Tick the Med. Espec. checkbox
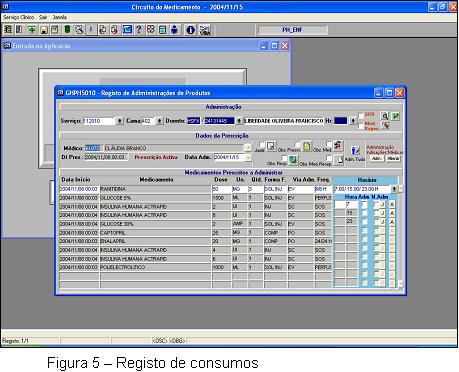Screen dimensions: 459x372 click(x=361, y=126)
